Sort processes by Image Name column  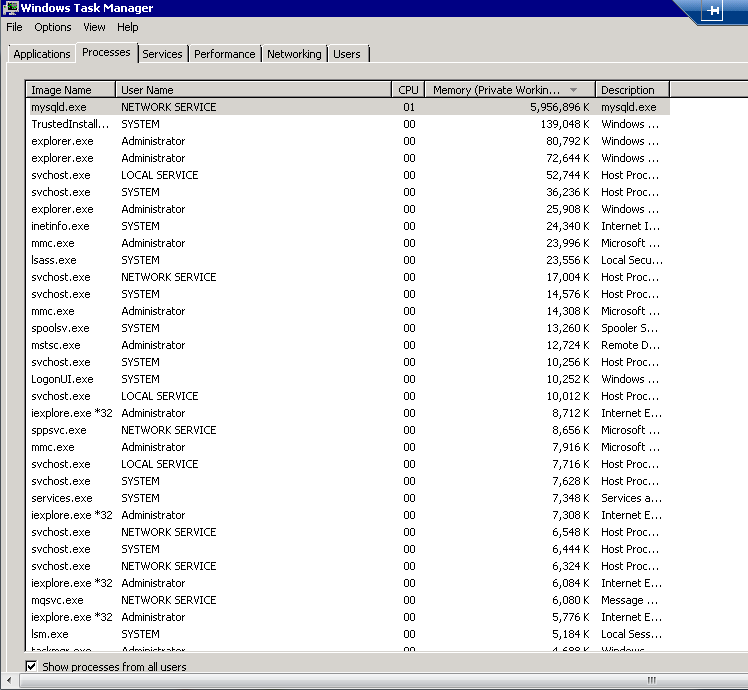click(70, 90)
